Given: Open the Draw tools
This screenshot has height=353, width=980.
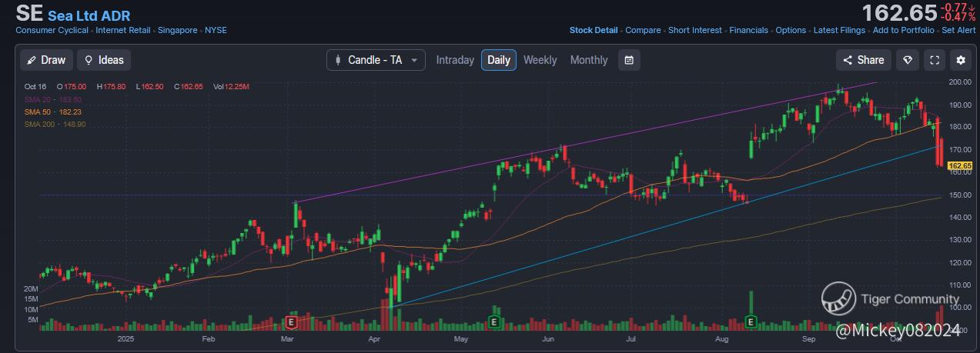Looking at the screenshot, I should [45, 60].
